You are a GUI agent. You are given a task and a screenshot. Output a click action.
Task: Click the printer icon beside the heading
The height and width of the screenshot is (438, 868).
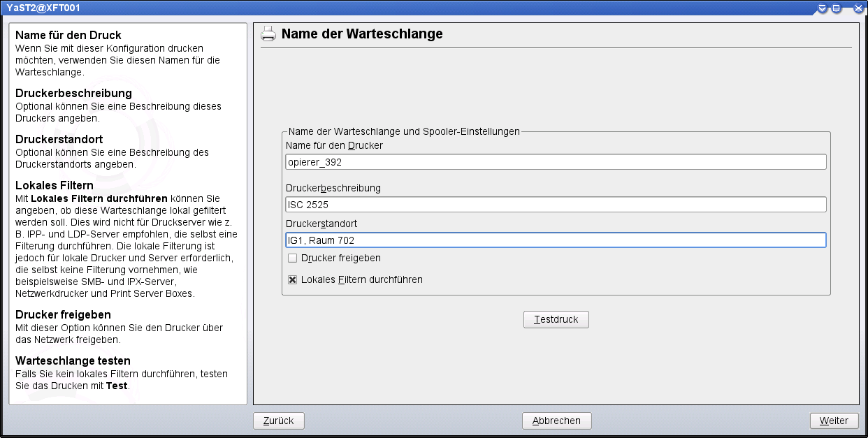click(x=268, y=34)
